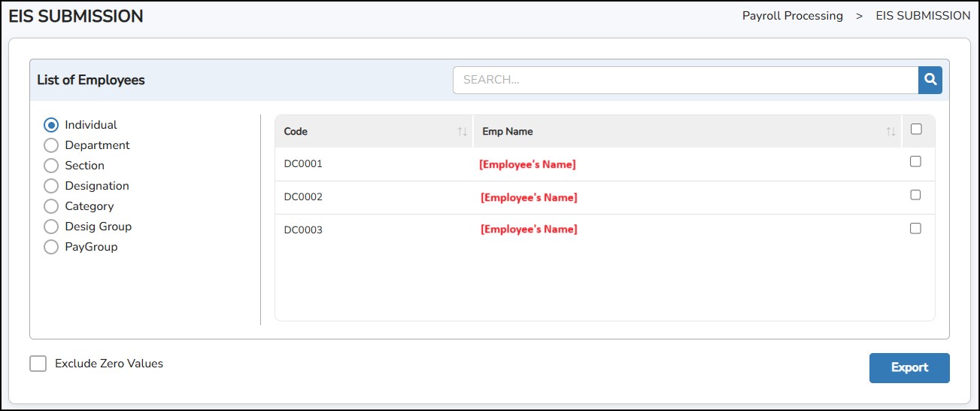Click the magnifying glass search icon

click(930, 79)
